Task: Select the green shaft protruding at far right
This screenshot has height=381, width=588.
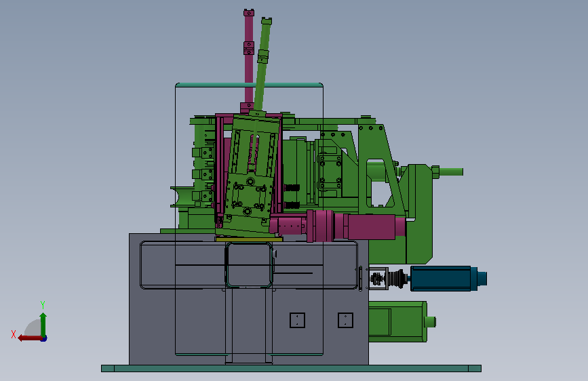Action: tap(451, 172)
